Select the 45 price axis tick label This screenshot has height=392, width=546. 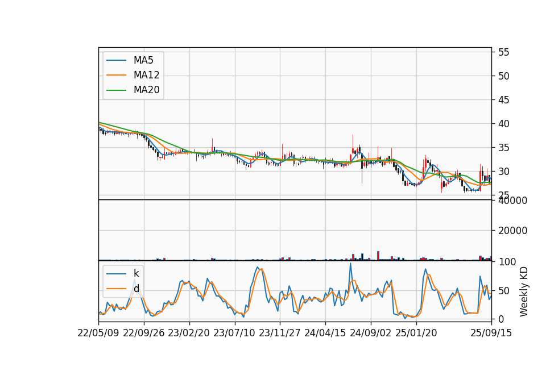tap(503, 100)
